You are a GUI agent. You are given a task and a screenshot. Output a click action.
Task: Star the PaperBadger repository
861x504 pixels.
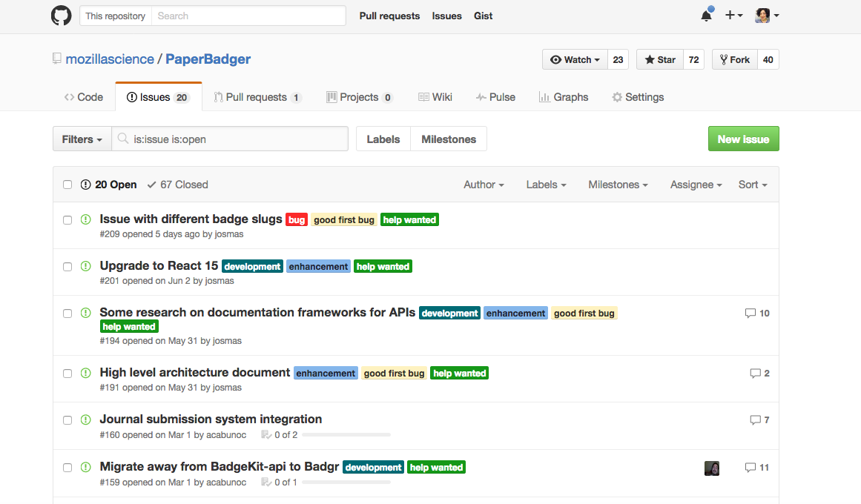pyautogui.click(x=660, y=59)
